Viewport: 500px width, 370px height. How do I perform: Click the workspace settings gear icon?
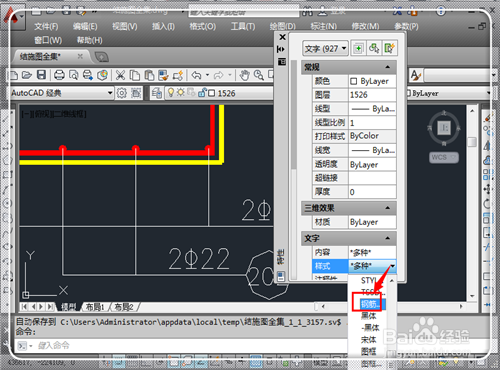tap(122, 93)
